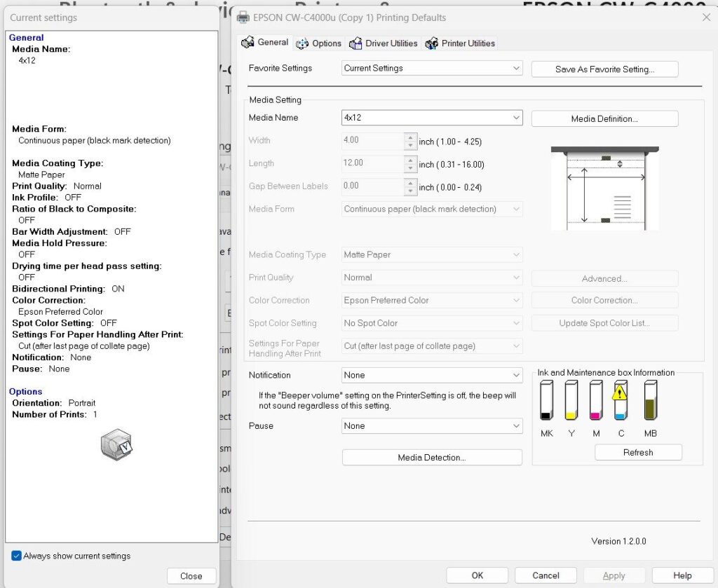Screen dimensions: 718x588
Task: Switch to the Options tab
Action: click(319, 43)
